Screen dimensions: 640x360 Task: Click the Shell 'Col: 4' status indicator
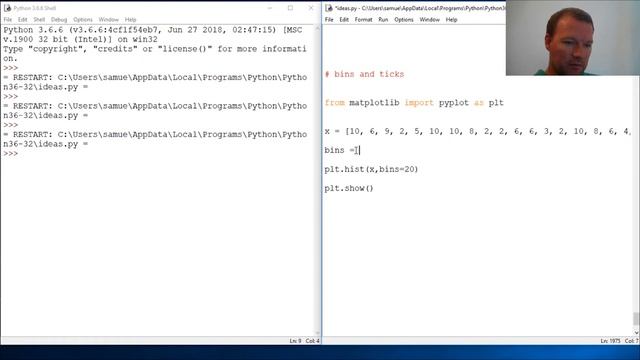[313, 341]
